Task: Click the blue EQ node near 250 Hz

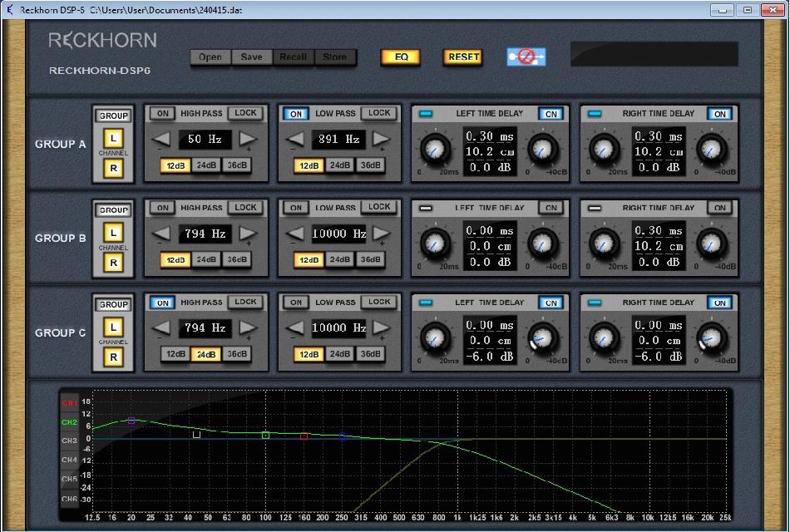Action: (342, 436)
